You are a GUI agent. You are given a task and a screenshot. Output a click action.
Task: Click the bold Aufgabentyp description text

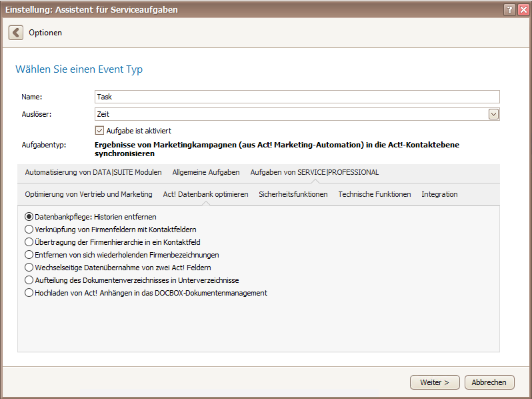tap(277, 149)
